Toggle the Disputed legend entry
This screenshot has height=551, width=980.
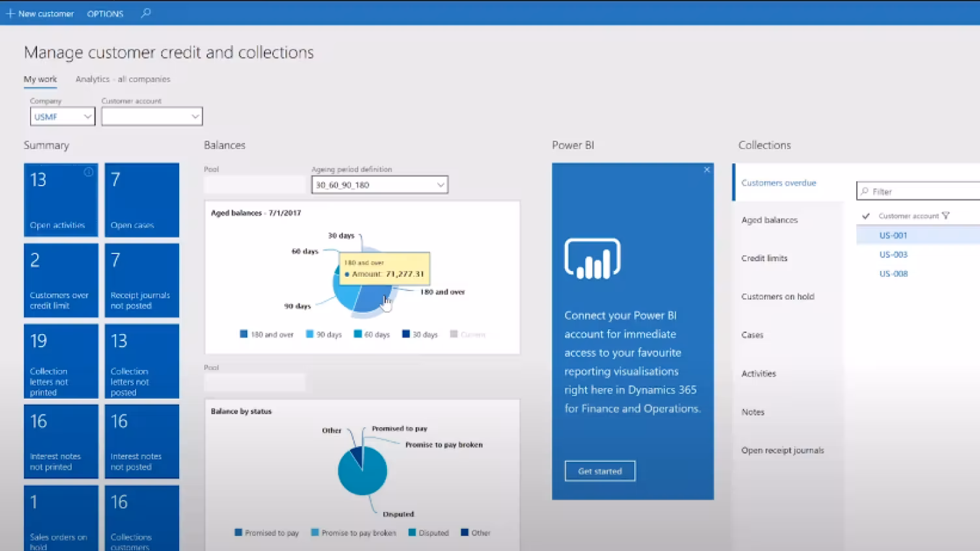(x=429, y=533)
